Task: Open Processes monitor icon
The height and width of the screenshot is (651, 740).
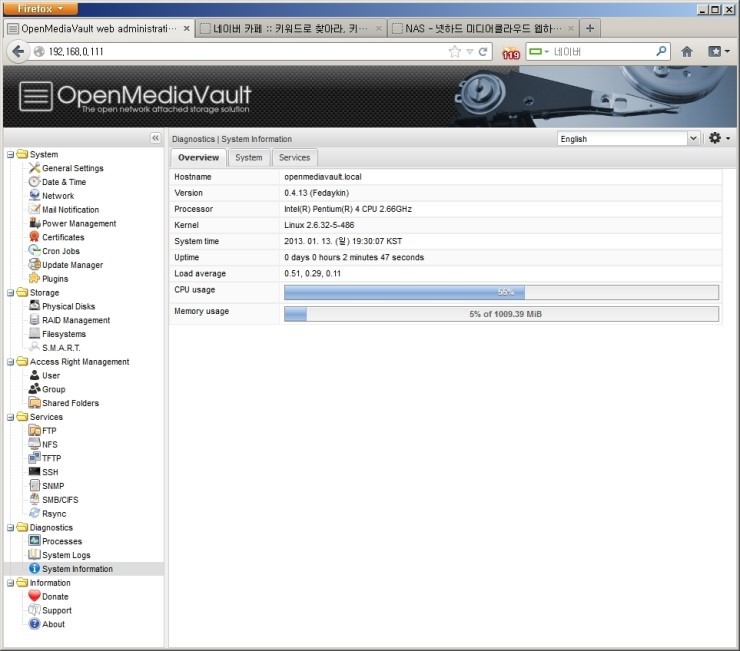Action: click(x=34, y=541)
